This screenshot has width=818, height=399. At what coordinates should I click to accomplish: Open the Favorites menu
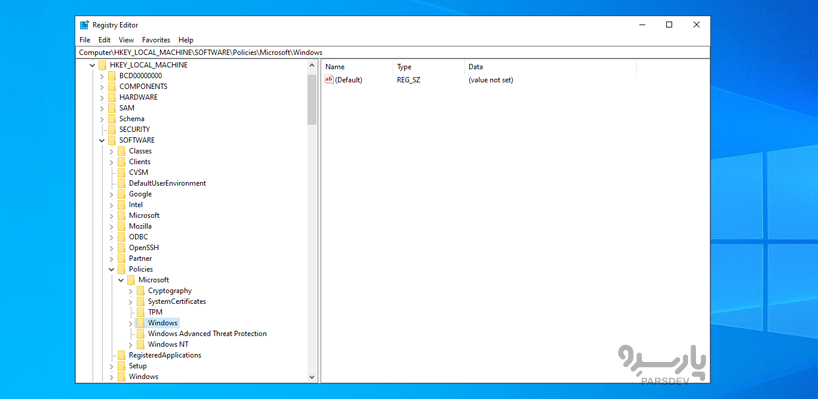point(156,40)
